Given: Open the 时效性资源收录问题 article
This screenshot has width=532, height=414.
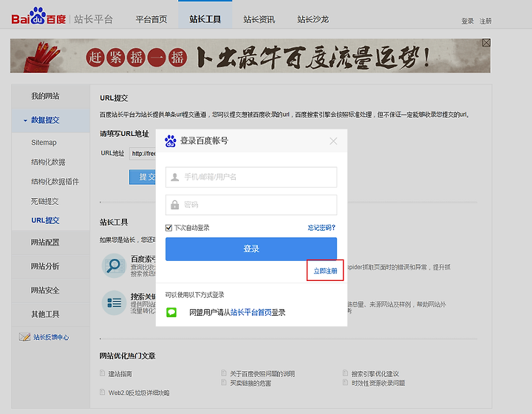Looking at the screenshot, I should 378,383.
